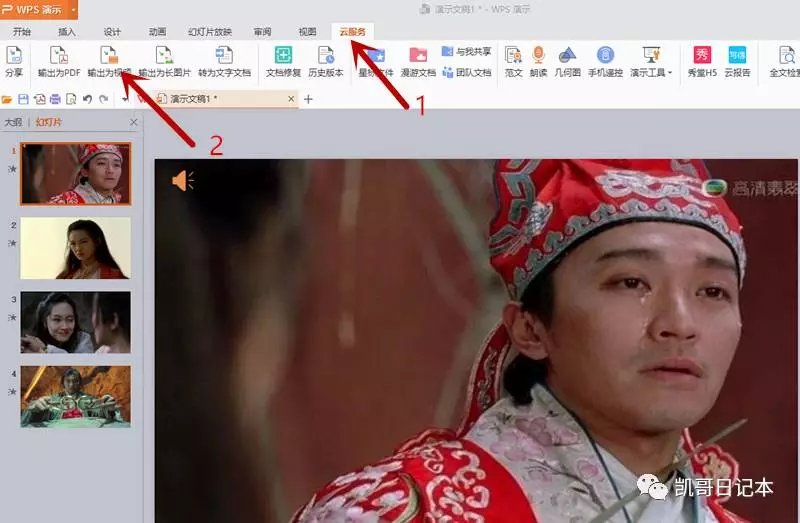Image resolution: width=800 pixels, height=523 pixels.
Task: Open 历史版本 version history
Action: 326,61
